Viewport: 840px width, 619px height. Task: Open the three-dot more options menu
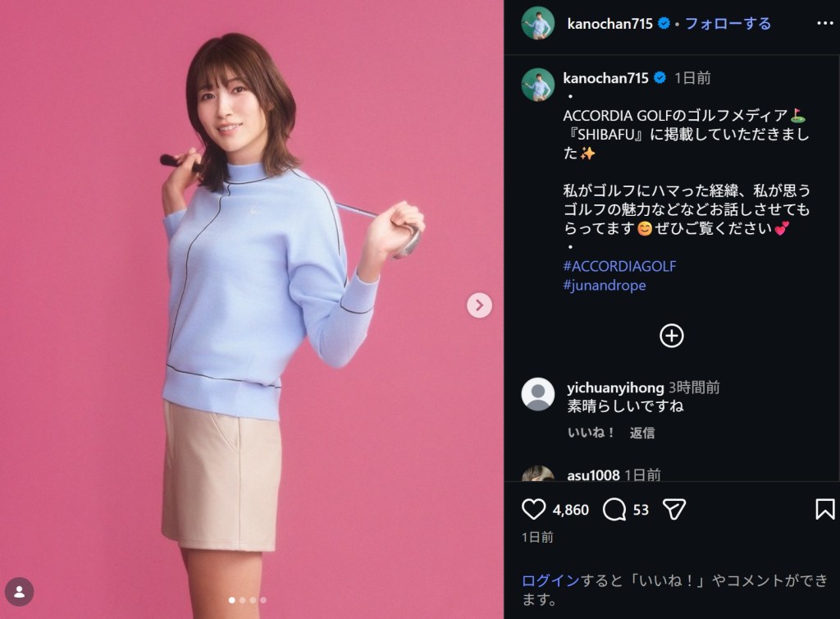point(825,23)
